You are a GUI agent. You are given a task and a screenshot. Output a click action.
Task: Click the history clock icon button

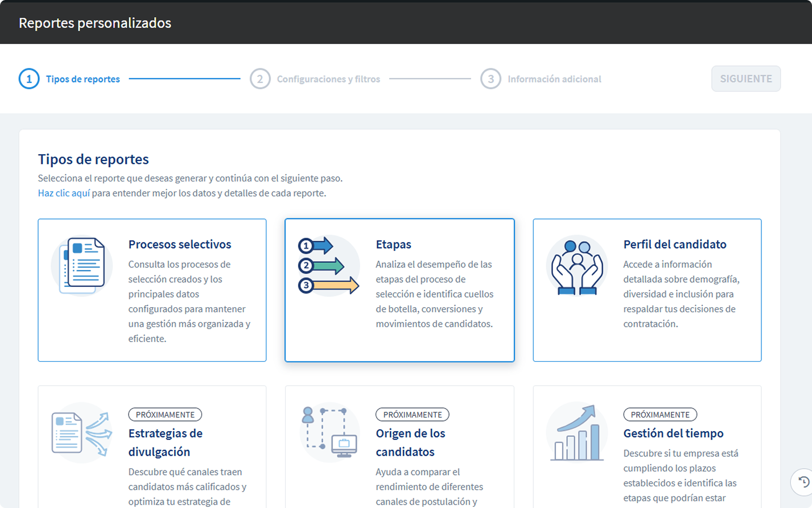803,482
